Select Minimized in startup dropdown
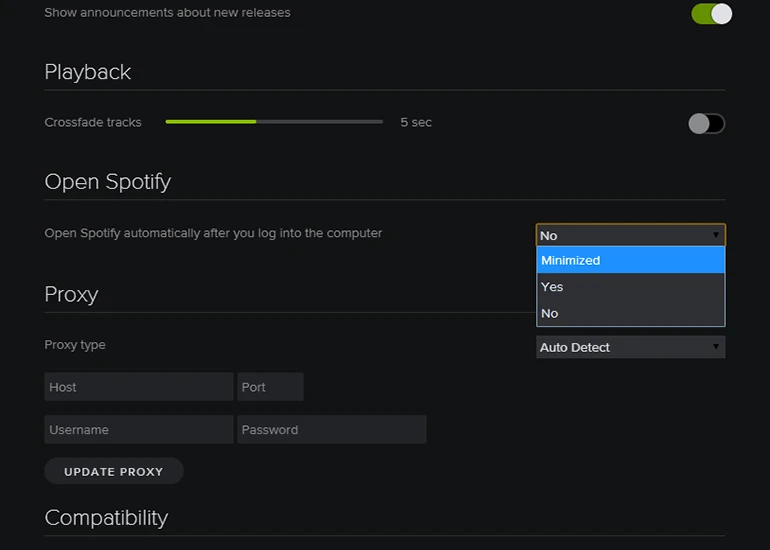The image size is (770, 550). [631, 260]
